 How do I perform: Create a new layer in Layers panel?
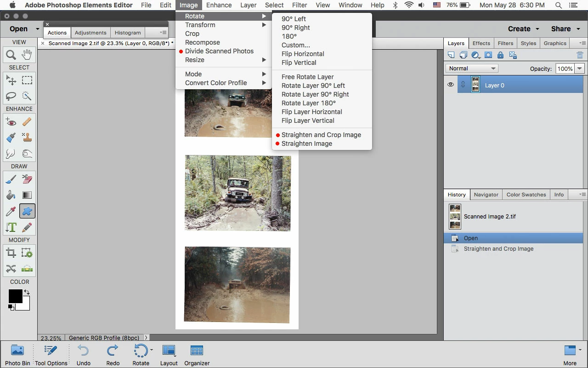pyautogui.click(x=451, y=55)
